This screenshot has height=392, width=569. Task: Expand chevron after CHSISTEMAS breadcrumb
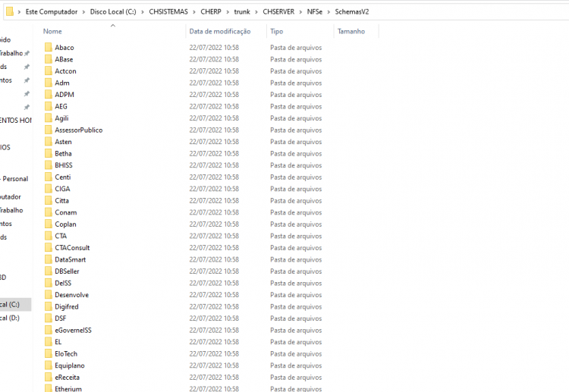click(x=194, y=12)
